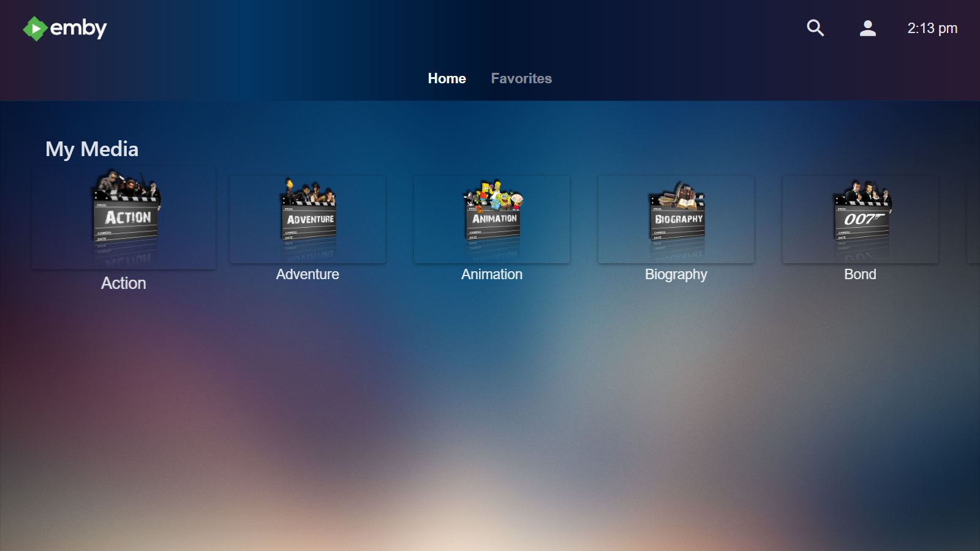980x551 pixels.
Task: Switch to the Favorites tab
Action: 521,78
